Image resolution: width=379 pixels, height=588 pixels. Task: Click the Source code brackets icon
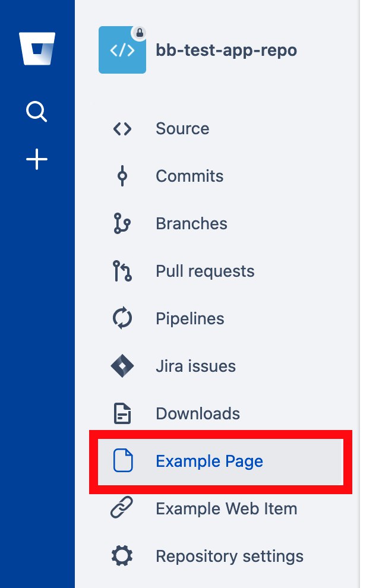coord(122,129)
